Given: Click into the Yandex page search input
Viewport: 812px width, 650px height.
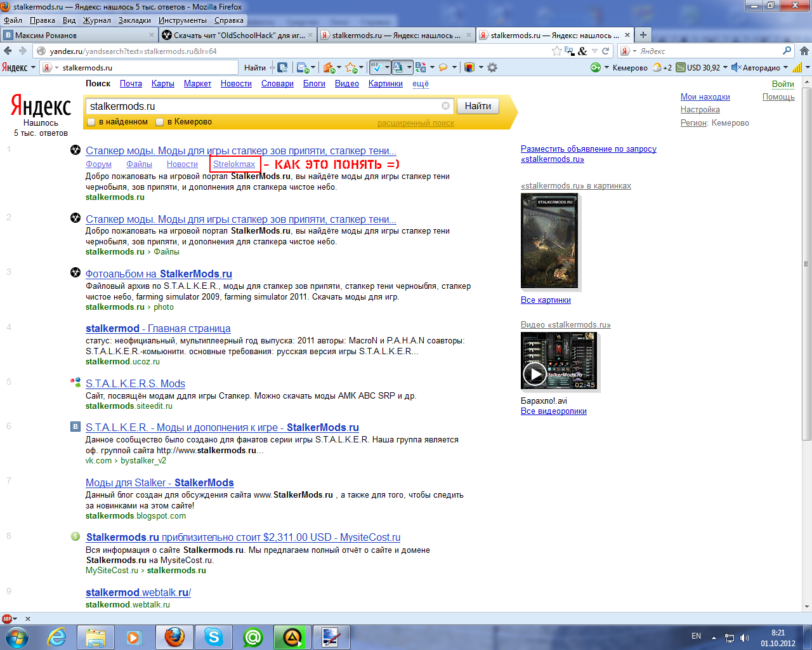Looking at the screenshot, I should tap(264, 106).
